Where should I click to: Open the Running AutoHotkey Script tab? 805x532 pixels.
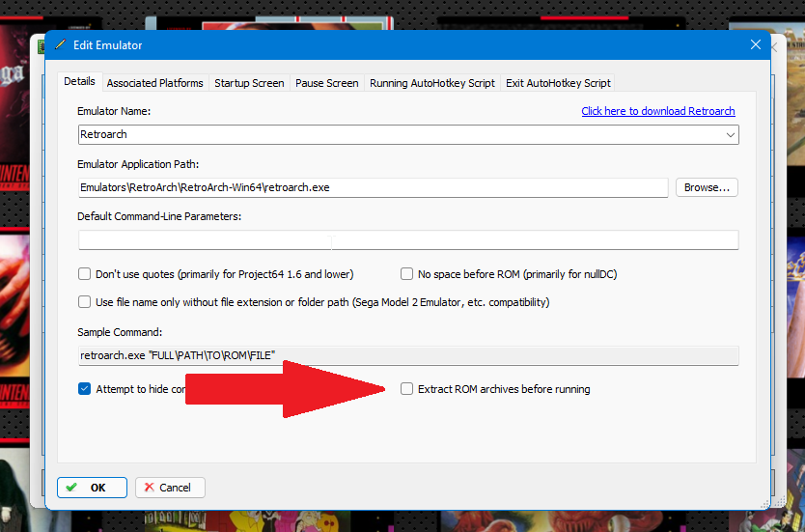[x=432, y=83]
